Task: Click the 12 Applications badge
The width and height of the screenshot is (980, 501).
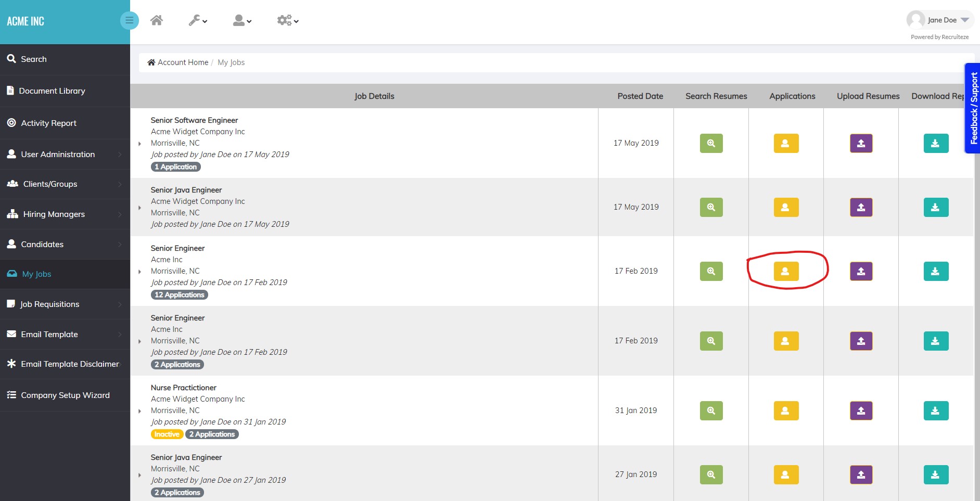Action: click(179, 295)
